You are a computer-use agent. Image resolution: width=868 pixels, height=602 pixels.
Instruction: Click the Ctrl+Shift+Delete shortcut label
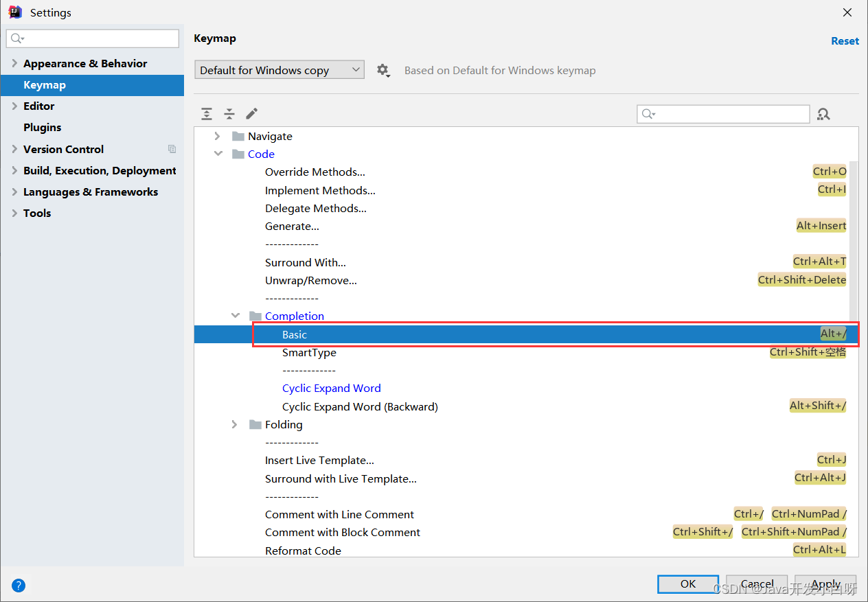(x=802, y=279)
